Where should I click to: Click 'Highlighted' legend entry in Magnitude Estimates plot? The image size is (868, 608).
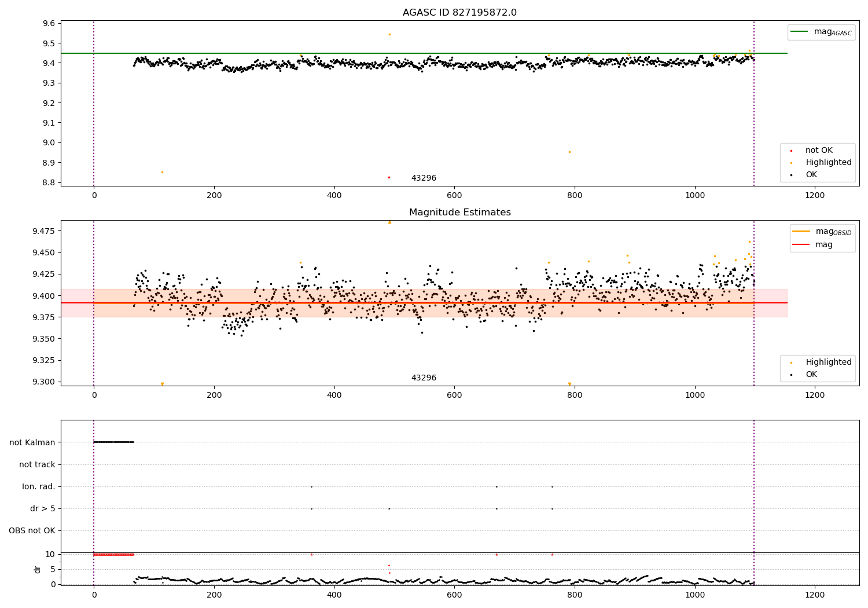pyautogui.click(x=829, y=362)
